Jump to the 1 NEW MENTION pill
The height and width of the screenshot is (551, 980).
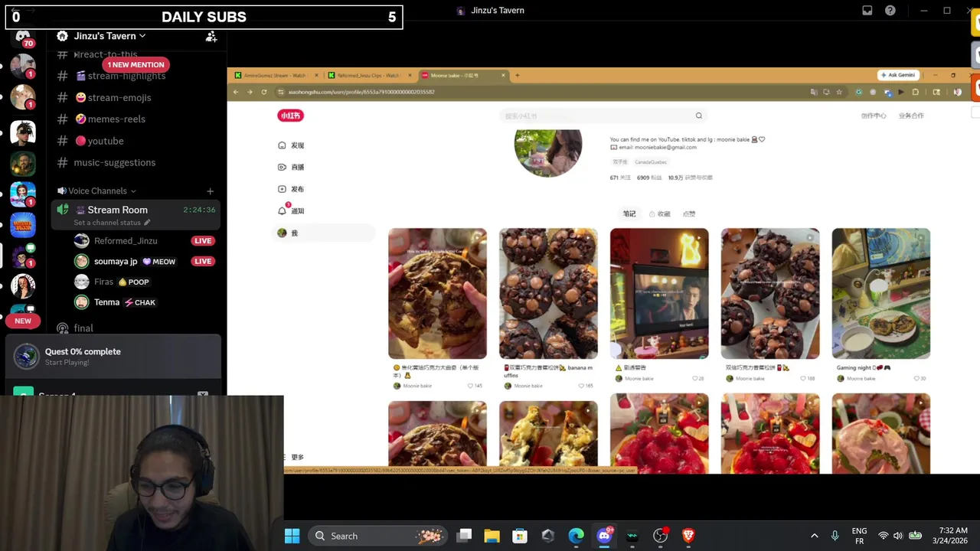(x=136, y=65)
